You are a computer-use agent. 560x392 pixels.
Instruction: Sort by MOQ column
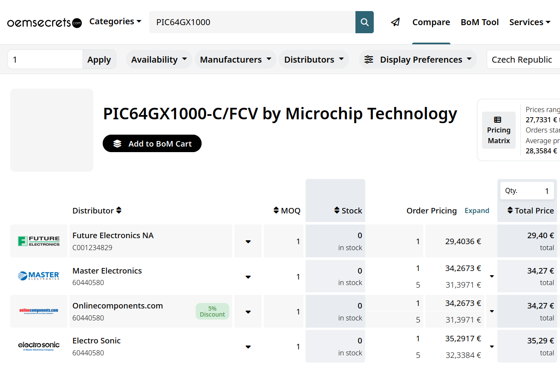[287, 210]
